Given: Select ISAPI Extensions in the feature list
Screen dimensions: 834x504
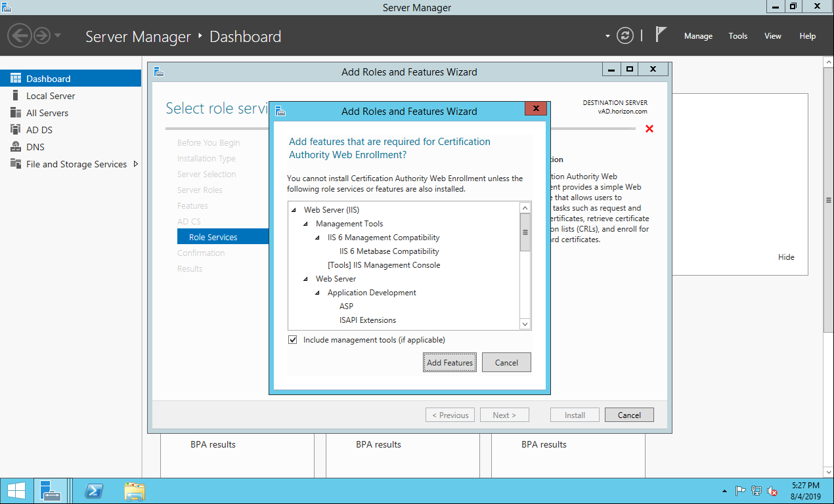Looking at the screenshot, I should point(367,320).
